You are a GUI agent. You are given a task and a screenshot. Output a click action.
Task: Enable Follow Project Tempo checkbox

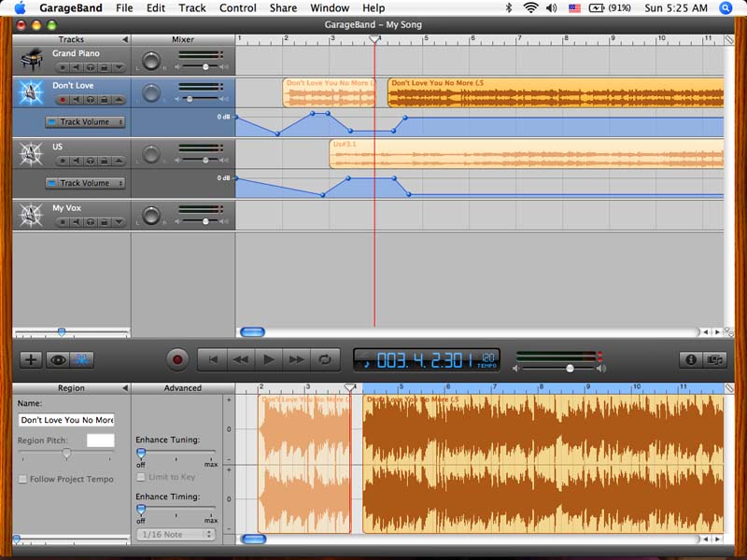[22, 479]
